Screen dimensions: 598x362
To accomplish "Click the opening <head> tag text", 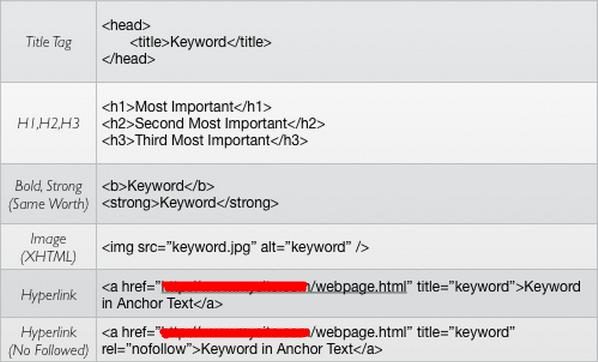I will click(x=126, y=25).
